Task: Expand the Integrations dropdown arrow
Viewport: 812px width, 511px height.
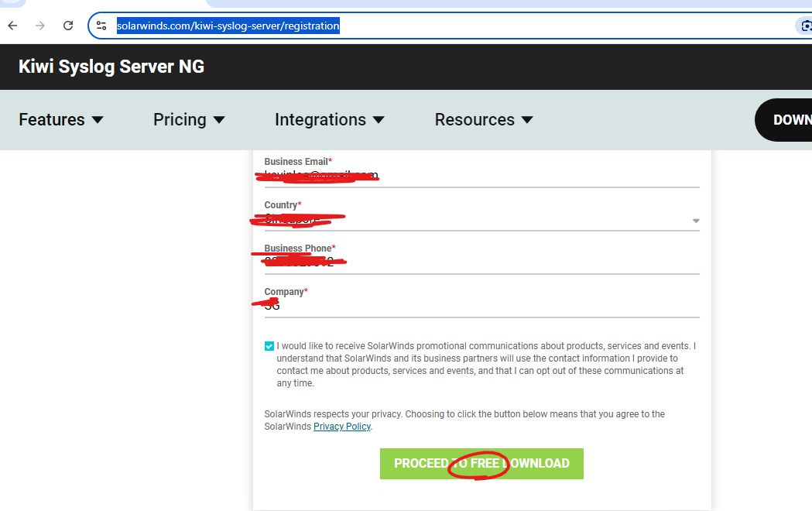Action: coord(379,120)
